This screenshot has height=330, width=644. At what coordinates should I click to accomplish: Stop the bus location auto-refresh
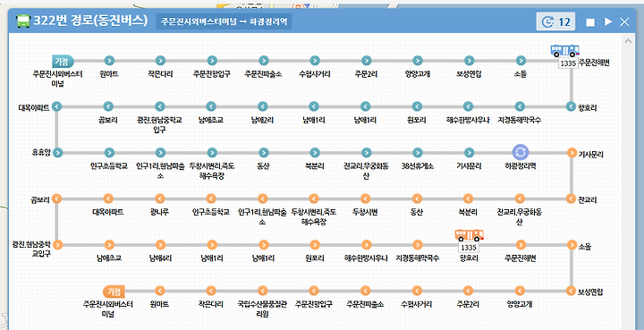click(590, 22)
